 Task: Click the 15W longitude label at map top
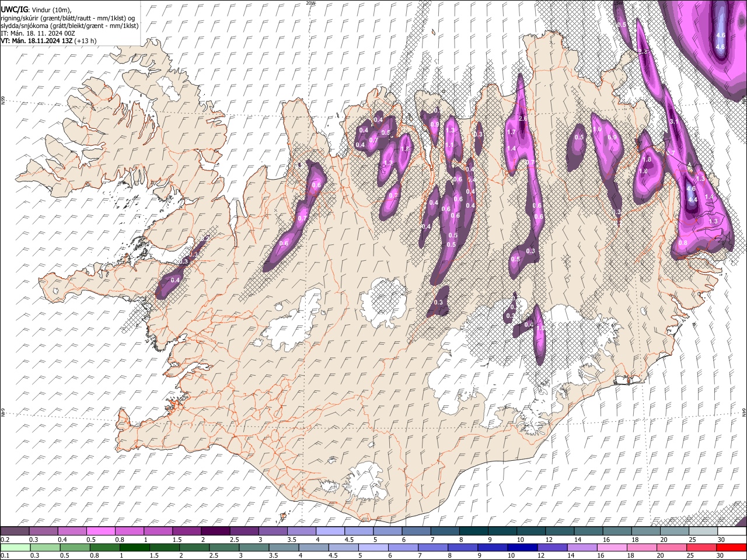(x=617, y=3)
